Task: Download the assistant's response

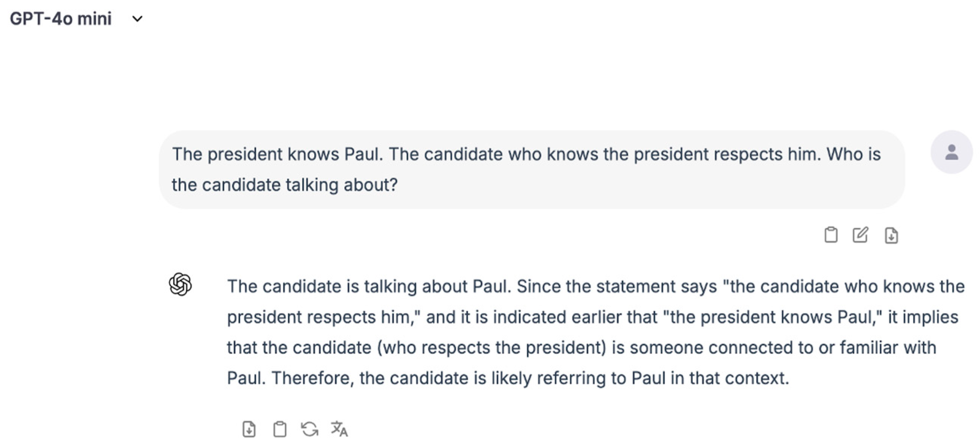Action: pos(249,429)
